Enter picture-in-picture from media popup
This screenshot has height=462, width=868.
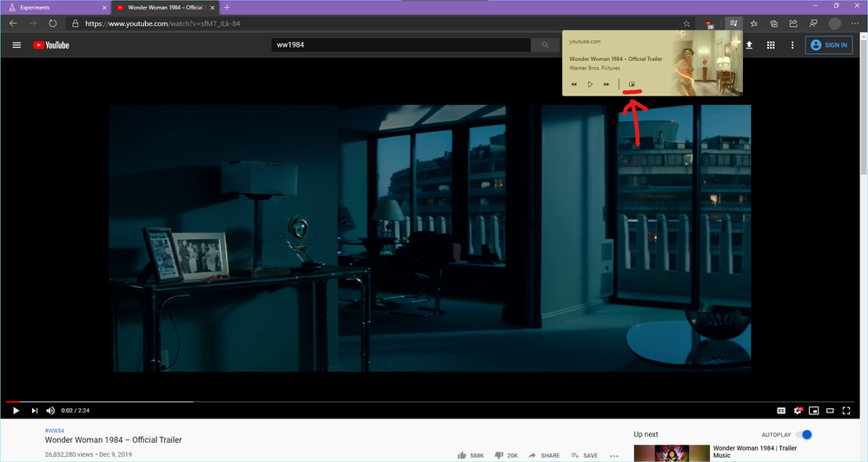[632, 84]
